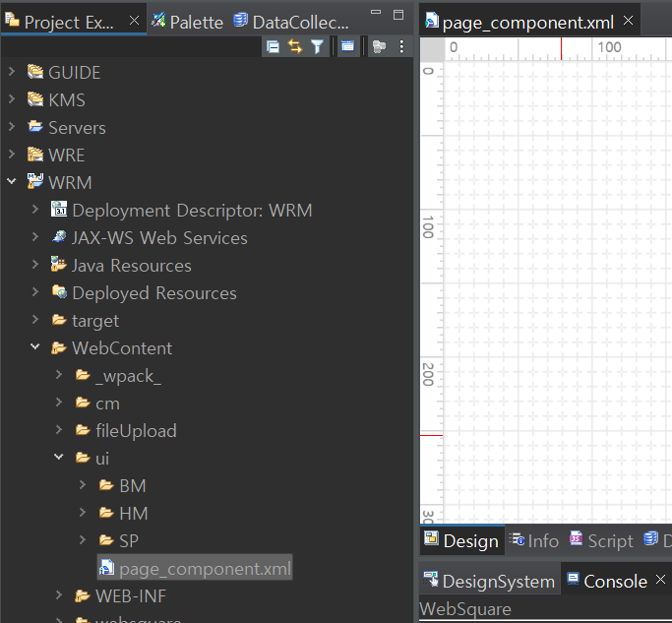This screenshot has height=623, width=672.
Task: Expand the fileUpload folder
Action: [x=59, y=429]
